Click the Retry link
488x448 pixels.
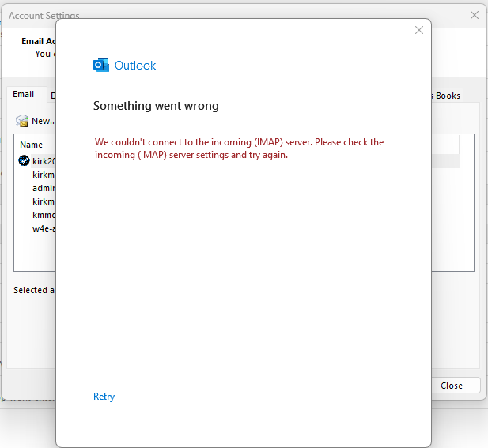(104, 397)
